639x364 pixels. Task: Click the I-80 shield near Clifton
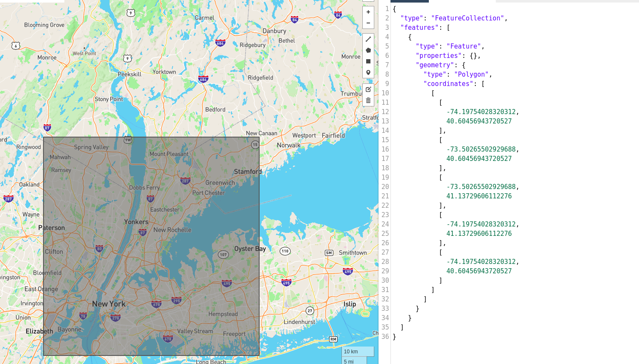coord(99,249)
